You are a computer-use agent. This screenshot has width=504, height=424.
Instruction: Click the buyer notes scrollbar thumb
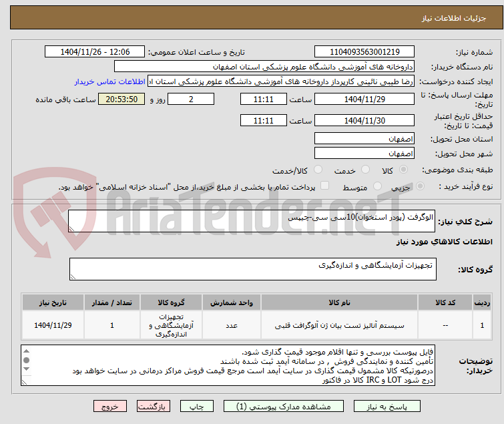[x=27, y=360]
